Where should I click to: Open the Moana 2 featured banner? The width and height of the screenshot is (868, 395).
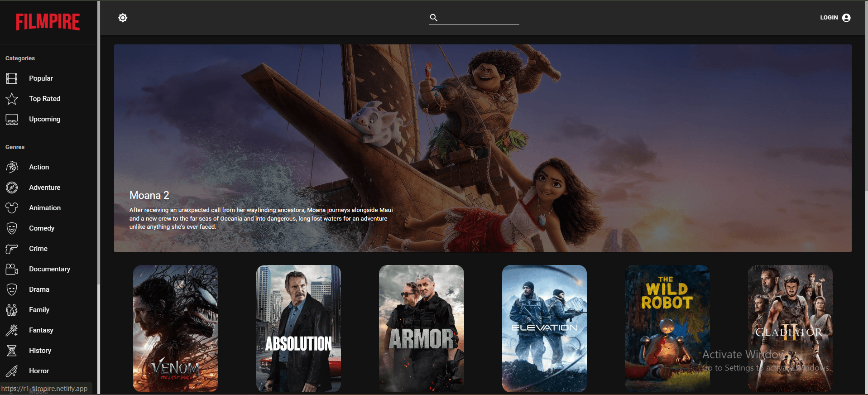click(x=483, y=148)
